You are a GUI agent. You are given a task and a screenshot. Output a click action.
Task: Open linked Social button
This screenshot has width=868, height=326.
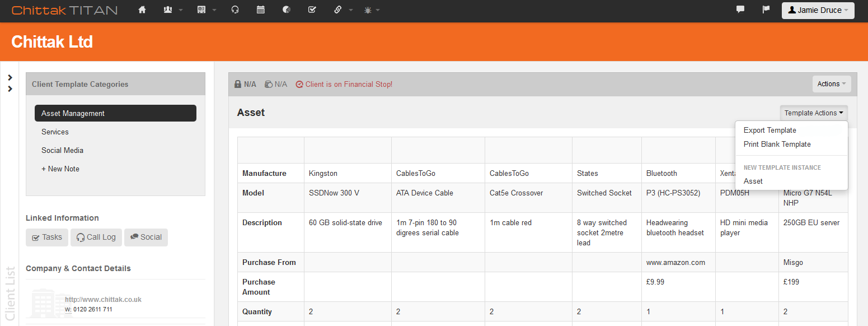click(x=146, y=237)
